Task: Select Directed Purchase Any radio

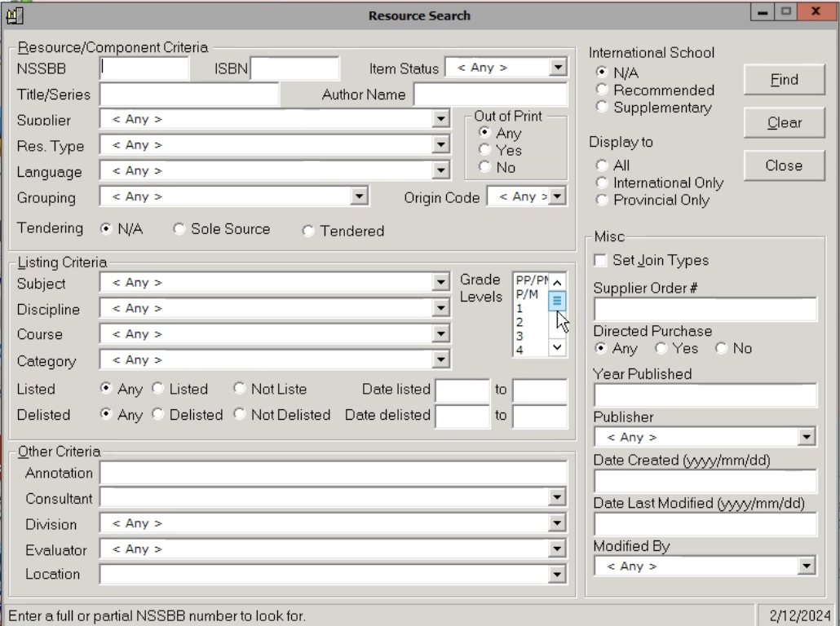Action: coord(601,349)
